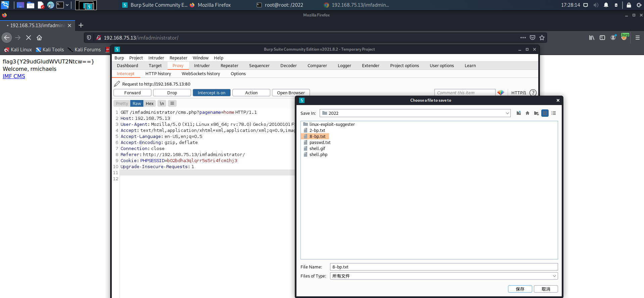Click the File Name input field
Image resolution: width=644 pixels, height=298 pixels.
point(444,267)
